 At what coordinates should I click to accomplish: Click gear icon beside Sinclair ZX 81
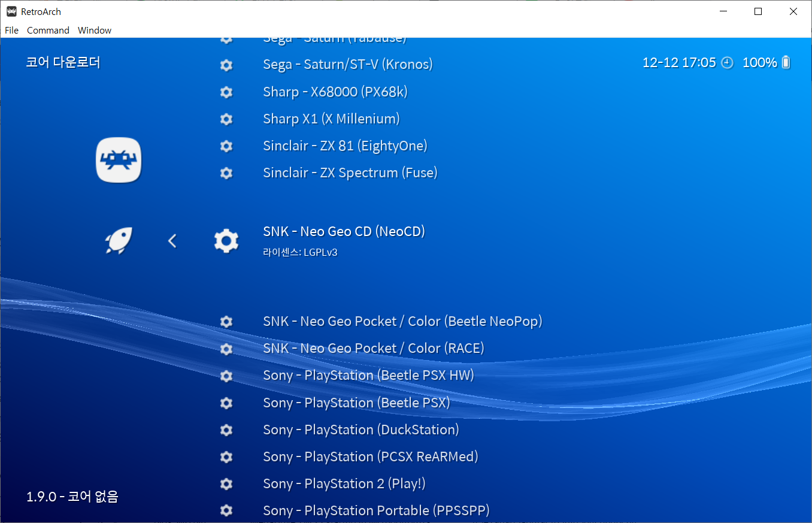[226, 146]
